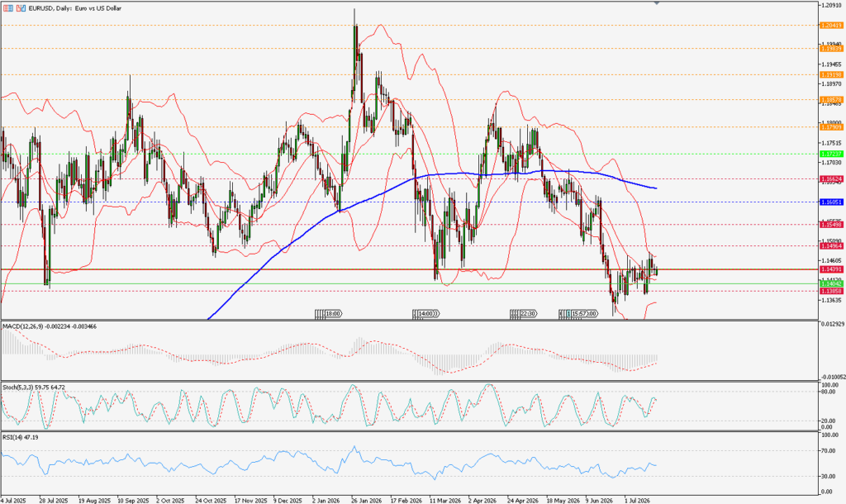Click the orange 1.20419 price level label
Image resolution: width=846 pixels, height=504 pixels.
click(831, 26)
